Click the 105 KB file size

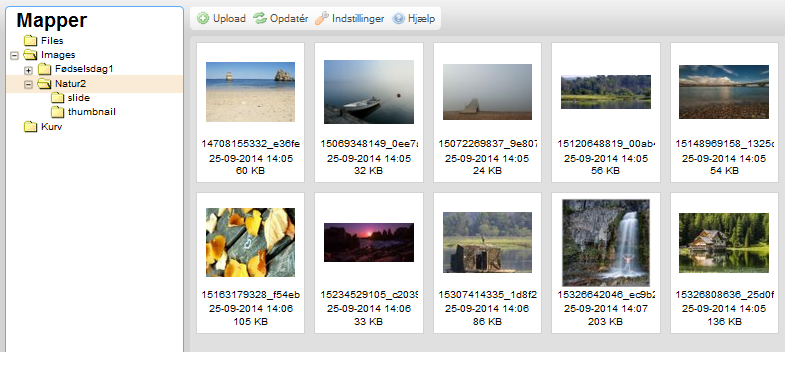tap(250, 322)
